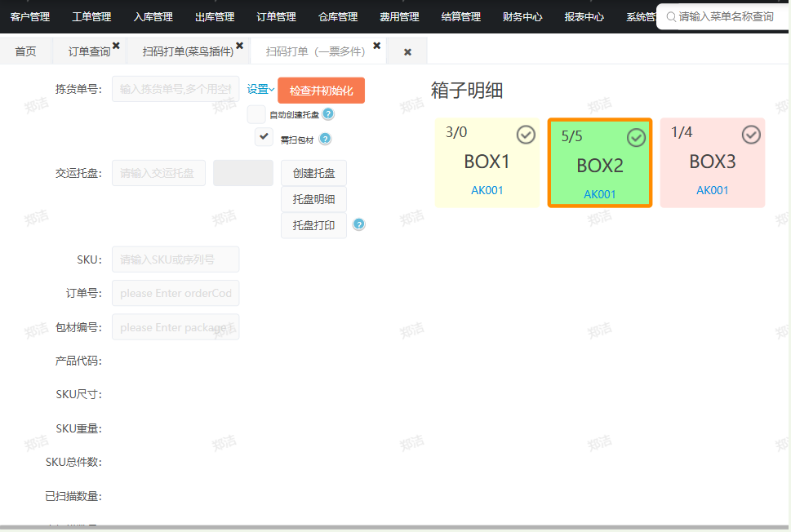Switch to the 扫码打单(菜鸟插件) tab
This screenshot has height=532, width=791.
[x=188, y=51]
